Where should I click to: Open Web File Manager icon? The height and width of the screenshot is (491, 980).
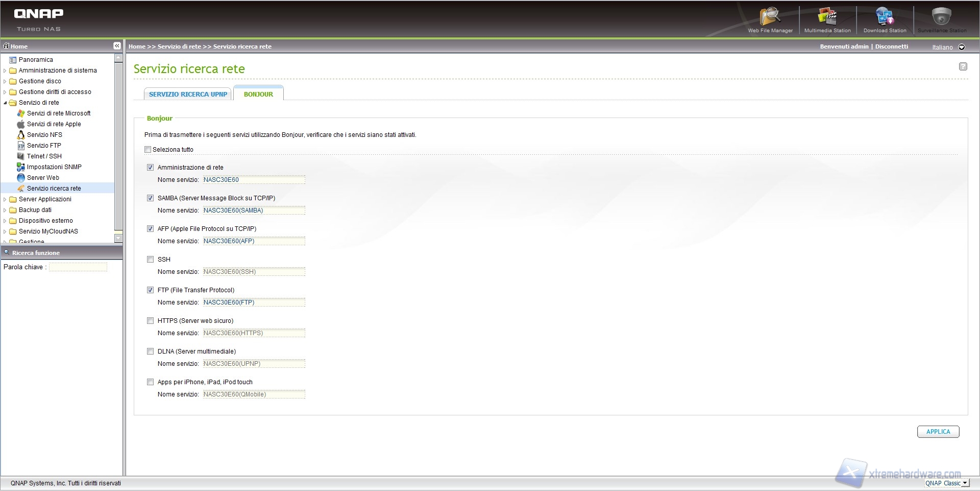pos(770,18)
